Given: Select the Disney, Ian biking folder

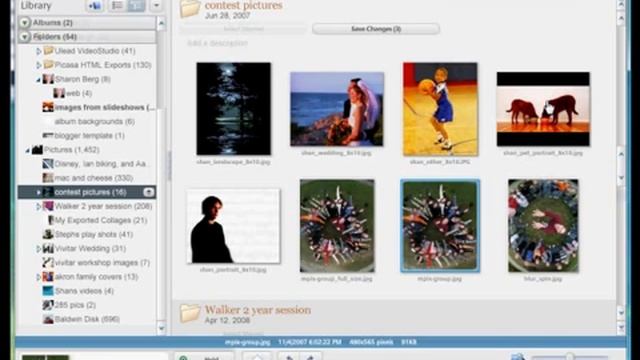Looking at the screenshot, I should pyautogui.click(x=96, y=164).
